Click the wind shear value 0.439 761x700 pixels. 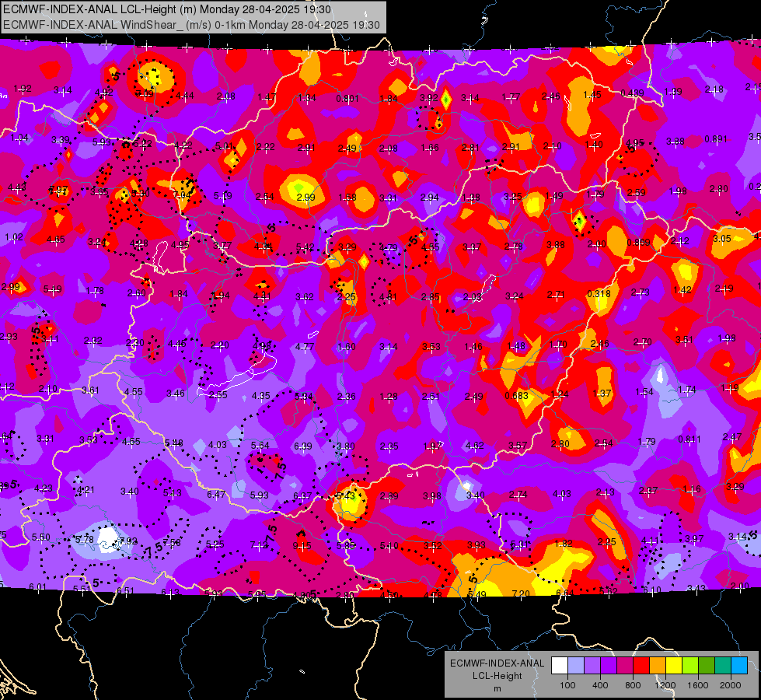click(633, 93)
